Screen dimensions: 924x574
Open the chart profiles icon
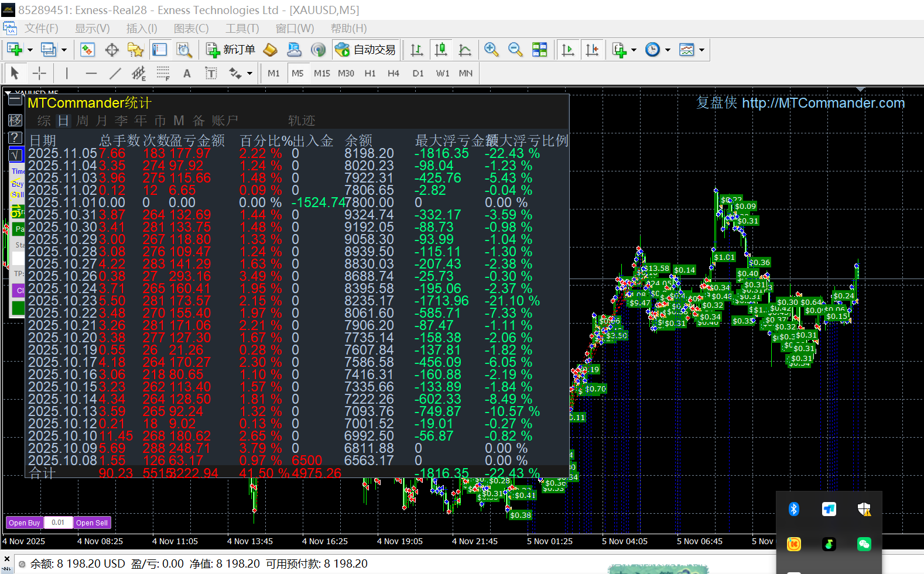pyautogui.click(x=49, y=50)
